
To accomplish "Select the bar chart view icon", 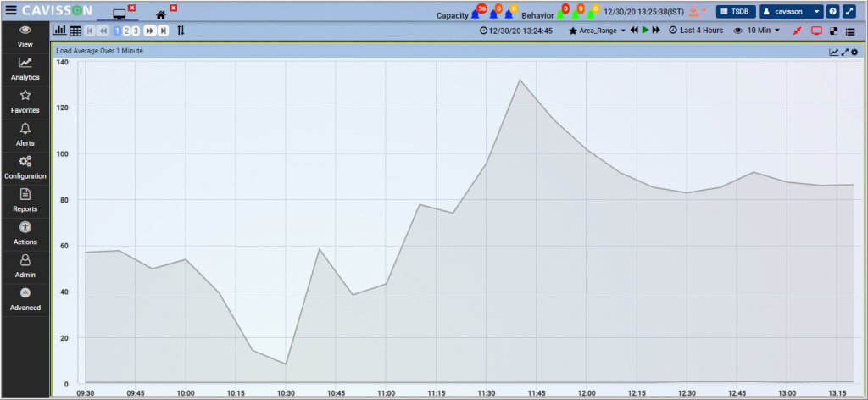I will [x=59, y=31].
